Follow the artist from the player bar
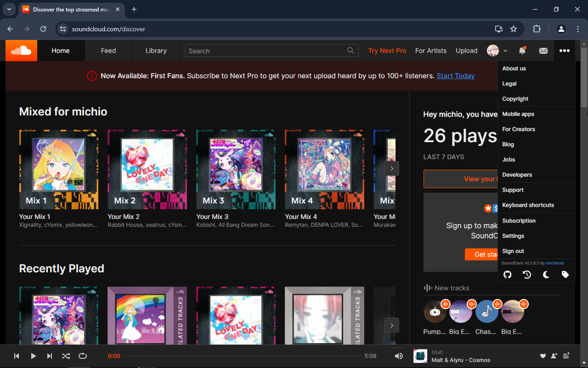588x368 pixels. point(554,356)
